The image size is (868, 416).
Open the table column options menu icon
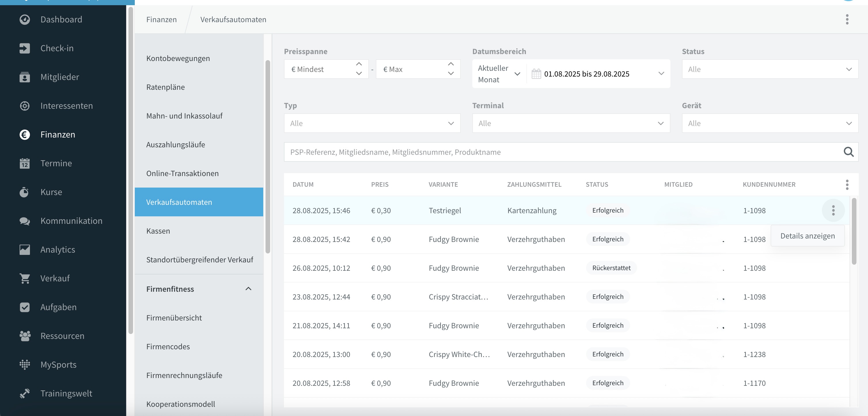pos(847,184)
